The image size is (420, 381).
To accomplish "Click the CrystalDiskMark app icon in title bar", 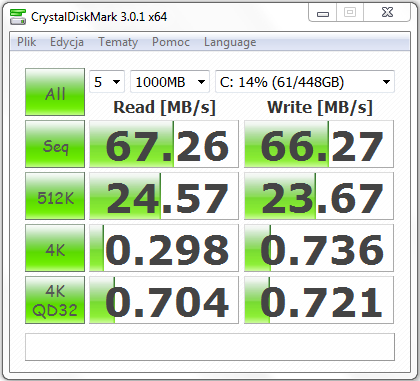I will [18, 17].
